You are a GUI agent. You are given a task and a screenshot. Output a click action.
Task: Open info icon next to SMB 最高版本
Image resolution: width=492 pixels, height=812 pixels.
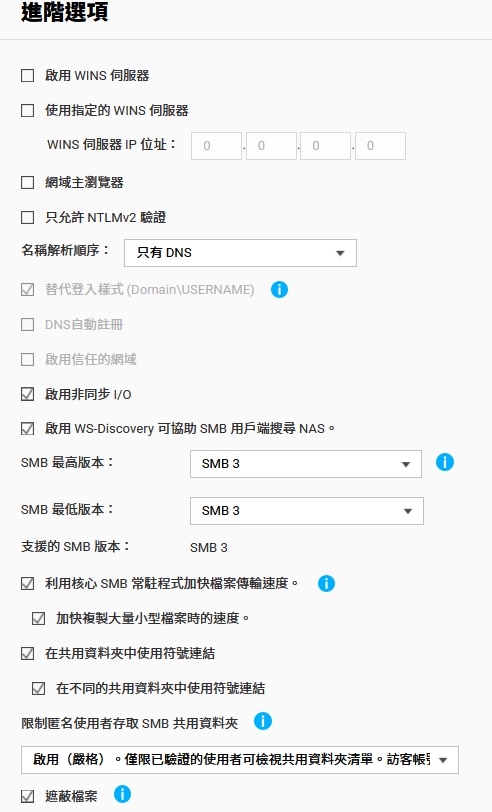point(445,462)
